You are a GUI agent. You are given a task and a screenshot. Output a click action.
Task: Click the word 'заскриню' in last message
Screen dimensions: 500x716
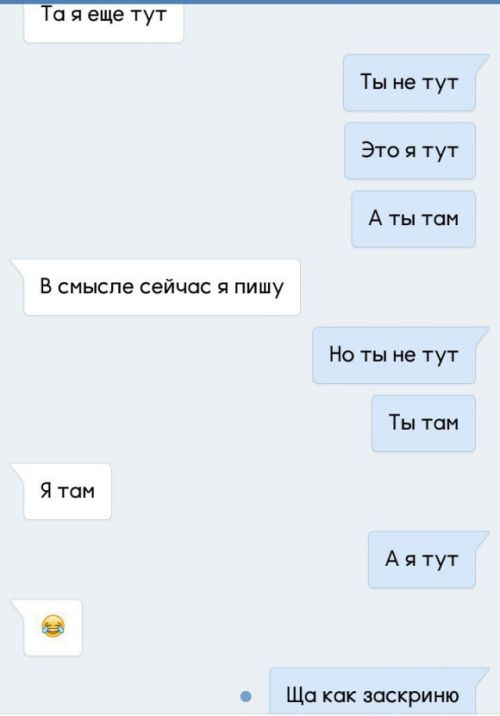pos(411,696)
